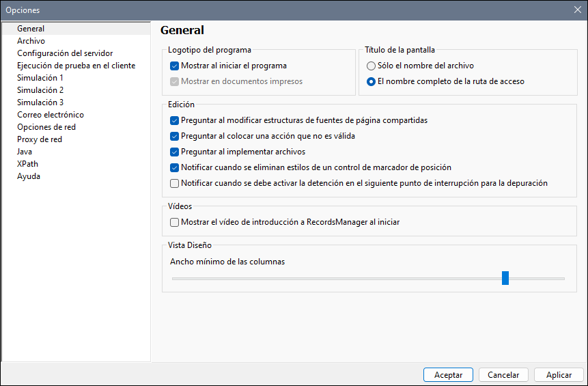Open Correo electrónico settings page

pyautogui.click(x=51, y=115)
